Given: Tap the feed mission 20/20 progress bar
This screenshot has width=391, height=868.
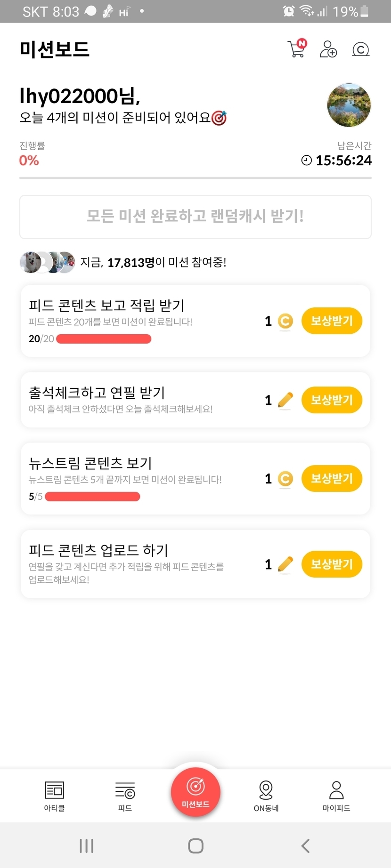Looking at the screenshot, I should (104, 339).
